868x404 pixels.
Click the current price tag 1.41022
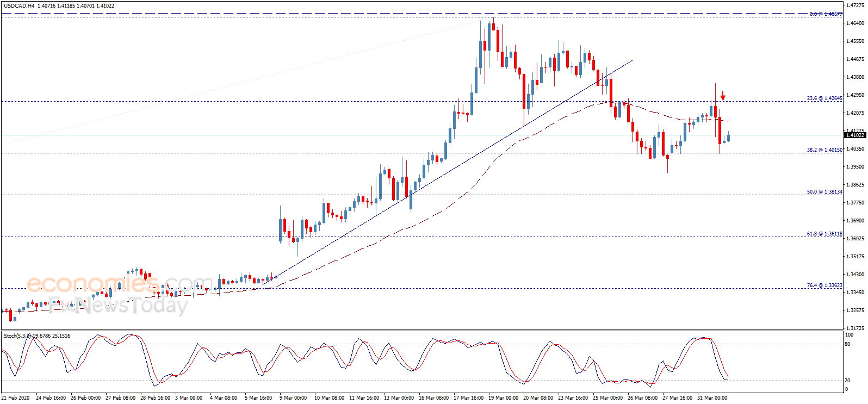[854, 135]
